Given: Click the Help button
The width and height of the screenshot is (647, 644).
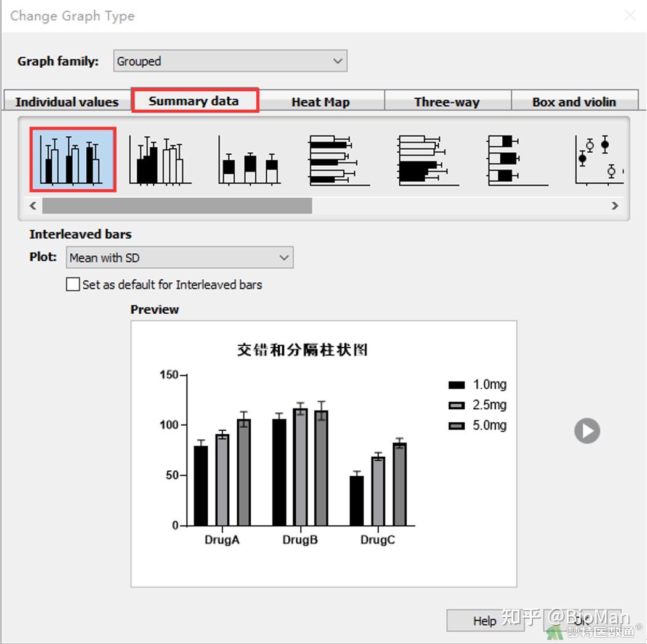Looking at the screenshot, I should click(484, 621).
